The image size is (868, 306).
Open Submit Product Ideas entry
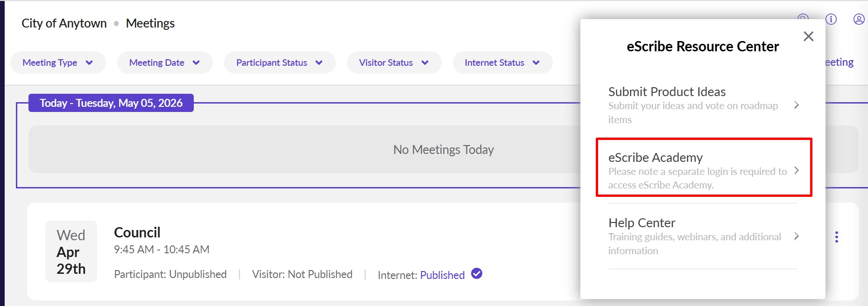tap(703, 105)
